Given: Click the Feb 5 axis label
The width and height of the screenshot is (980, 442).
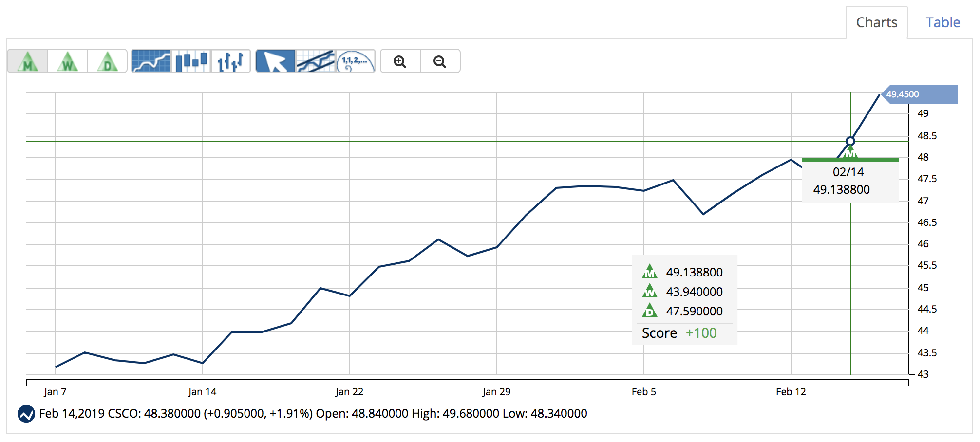Looking at the screenshot, I should 643,392.
